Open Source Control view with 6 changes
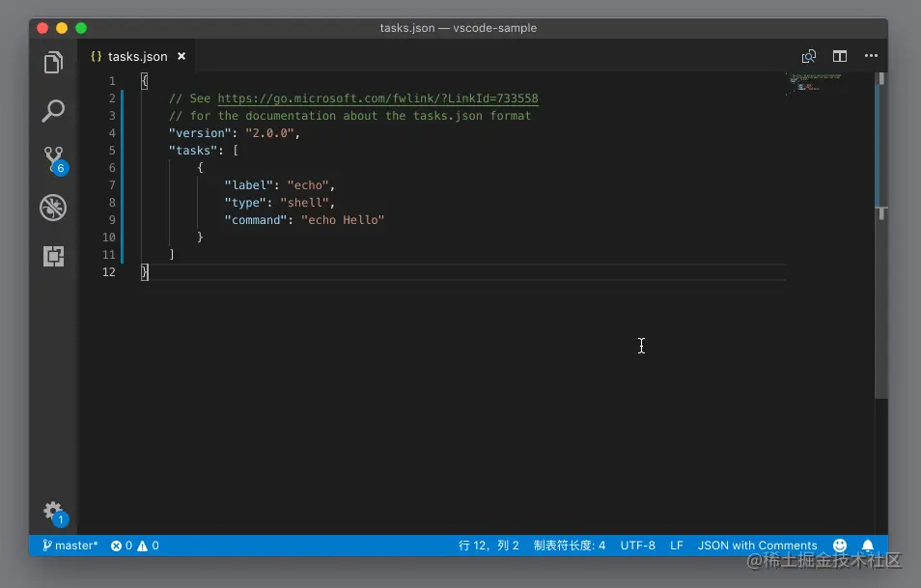The height and width of the screenshot is (588, 921). pyautogui.click(x=53, y=159)
